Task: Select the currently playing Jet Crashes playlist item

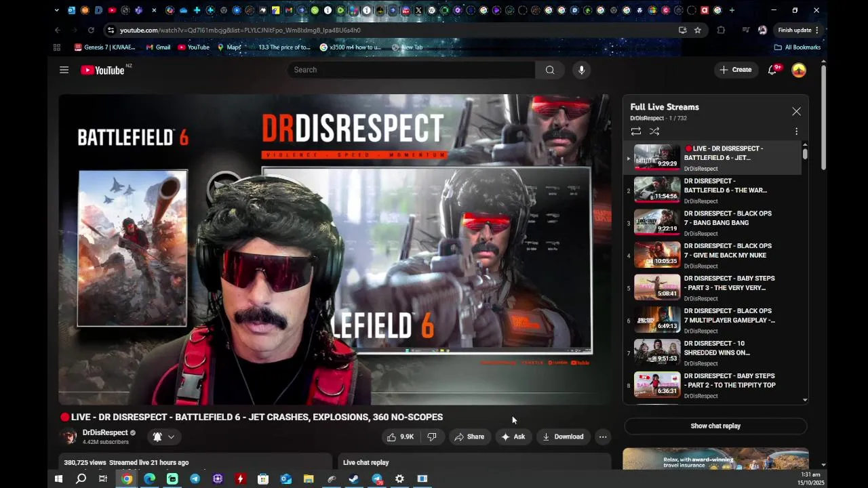Action: point(712,158)
